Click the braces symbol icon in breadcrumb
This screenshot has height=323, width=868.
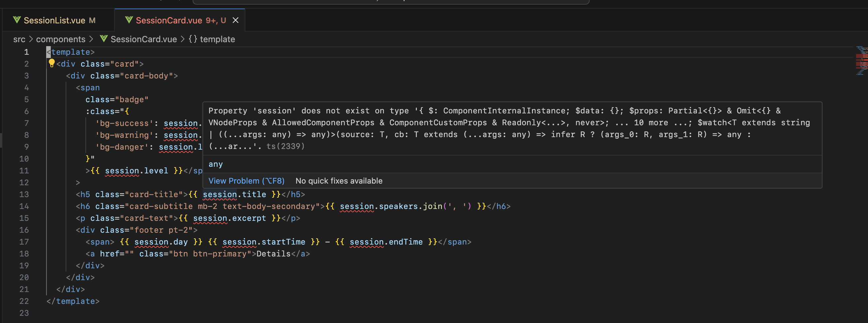tap(193, 39)
